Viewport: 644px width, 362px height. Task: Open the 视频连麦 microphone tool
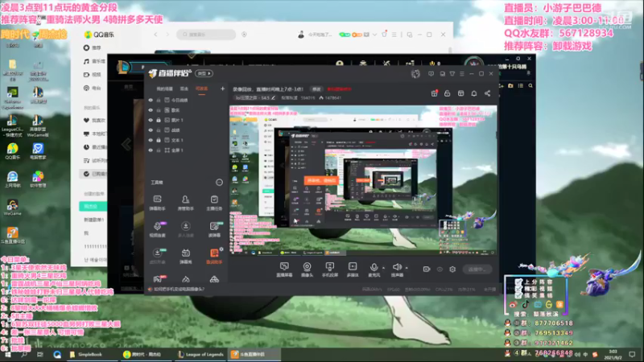(157, 229)
